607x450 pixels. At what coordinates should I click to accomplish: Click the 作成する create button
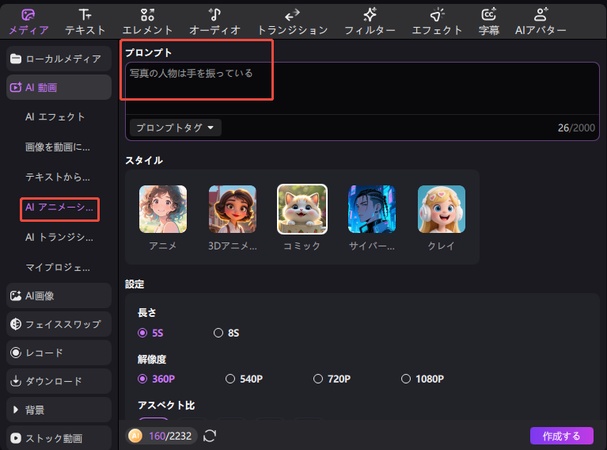pos(562,436)
